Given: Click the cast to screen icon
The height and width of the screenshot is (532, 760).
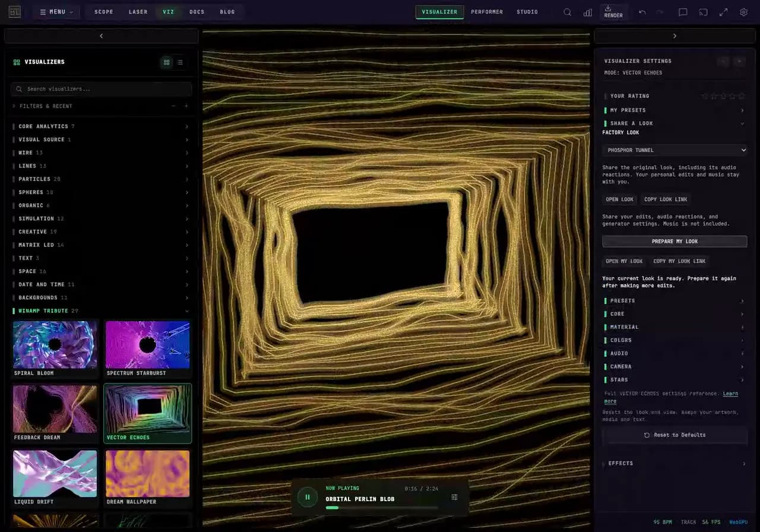Looking at the screenshot, I should pyautogui.click(x=703, y=12).
